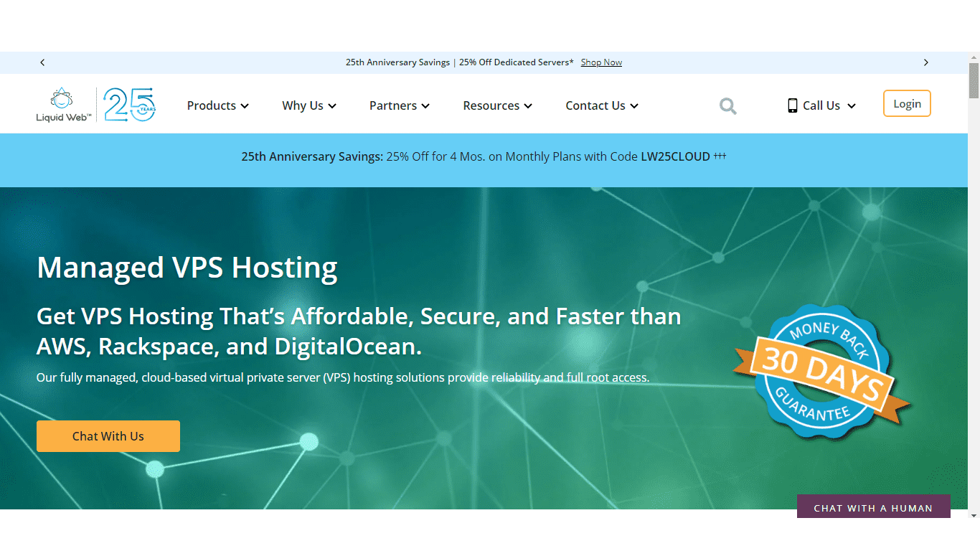Open the Resources menu

[x=498, y=105]
